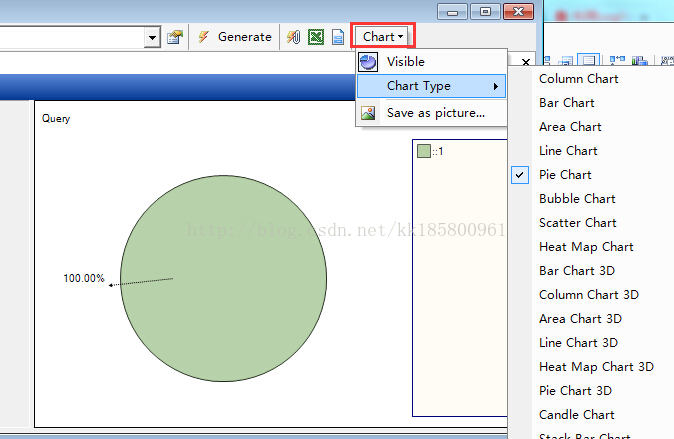Select Candle Chart type

click(x=577, y=415)
